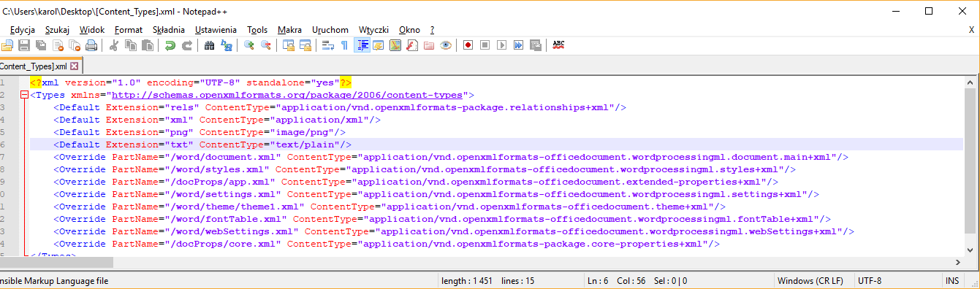Open the Ustawienia menu
980x289 pixels.
(216, 30)
